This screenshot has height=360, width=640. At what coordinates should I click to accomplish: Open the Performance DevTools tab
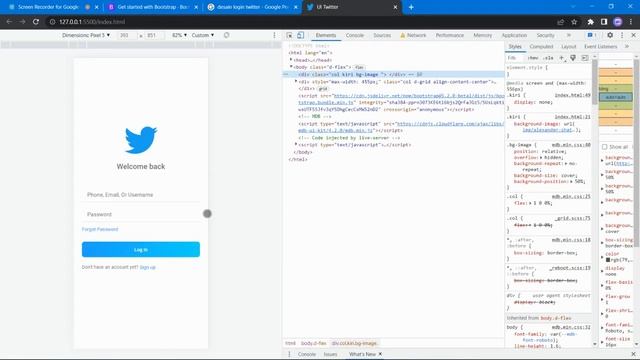coord(450,36)
